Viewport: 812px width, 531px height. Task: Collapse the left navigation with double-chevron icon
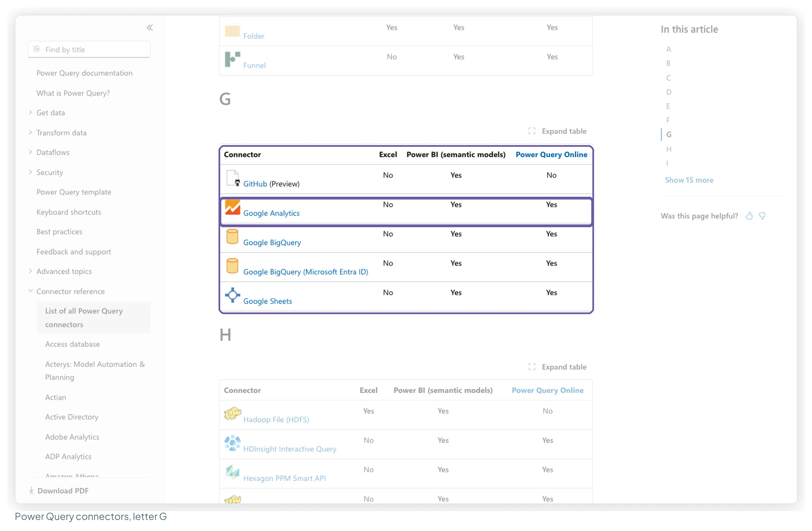(x=149, y=28)
